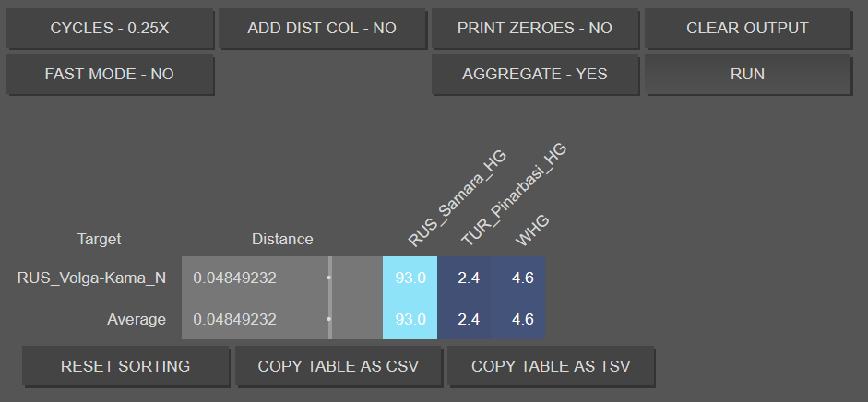Sort by the WHG column header
Viewport: 868px width, 402px height.
pos(532,230)
